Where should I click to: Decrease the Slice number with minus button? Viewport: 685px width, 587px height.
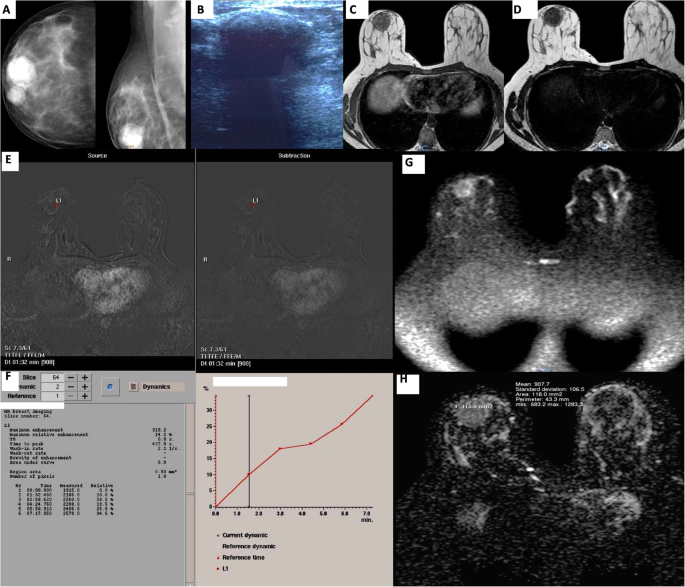pos(71,377)
